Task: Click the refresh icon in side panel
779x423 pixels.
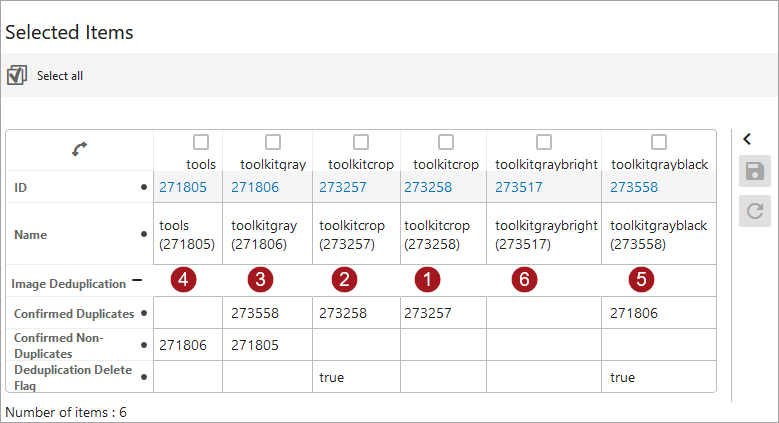Action: [755, 210]
